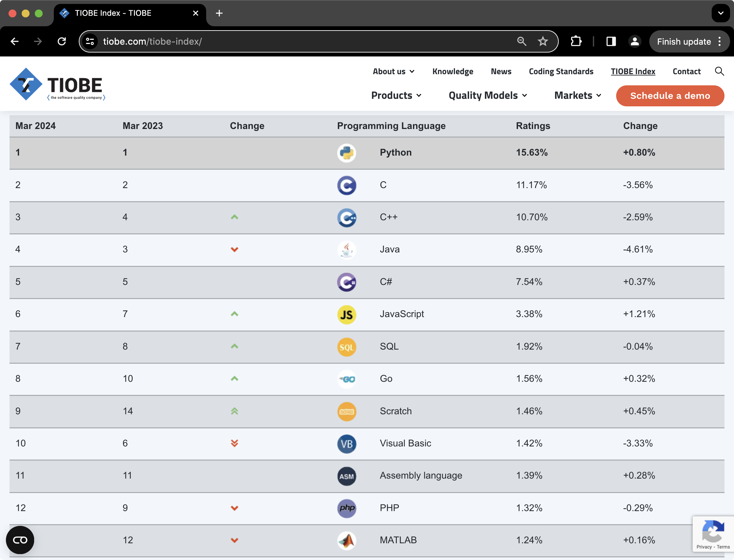Click the PHP logo icon
This screenshot has height=560, width=734.
(347, 508)
